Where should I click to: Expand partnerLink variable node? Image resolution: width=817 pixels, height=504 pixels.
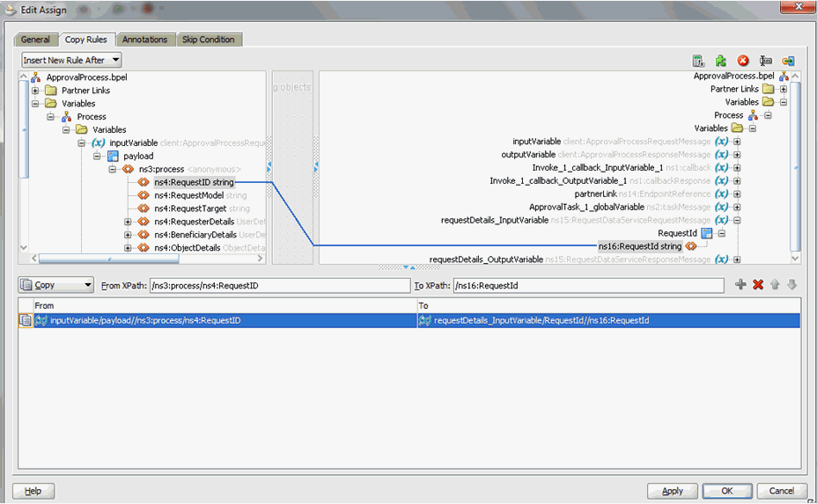tap(737, 194)
